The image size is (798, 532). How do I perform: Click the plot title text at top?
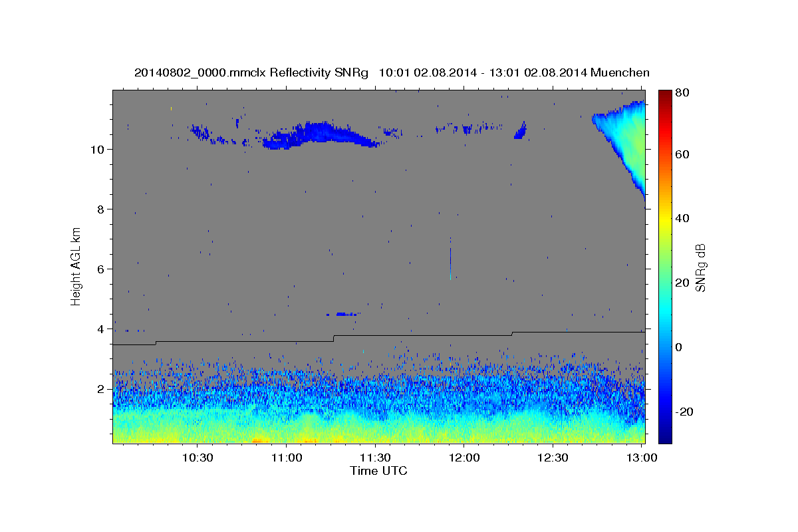point(392,72)
